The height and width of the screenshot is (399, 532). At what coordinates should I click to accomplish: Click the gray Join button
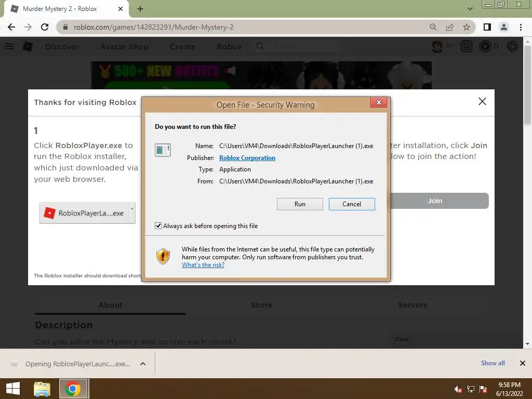click(x=440, y=201)
